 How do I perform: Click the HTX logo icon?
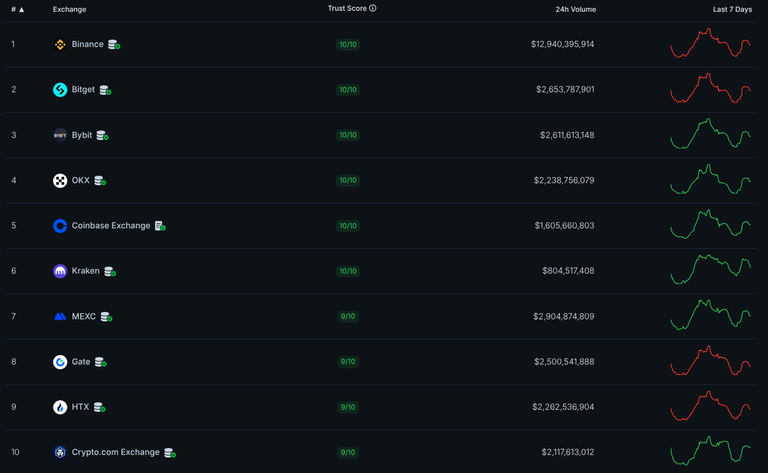click(60, 407)
